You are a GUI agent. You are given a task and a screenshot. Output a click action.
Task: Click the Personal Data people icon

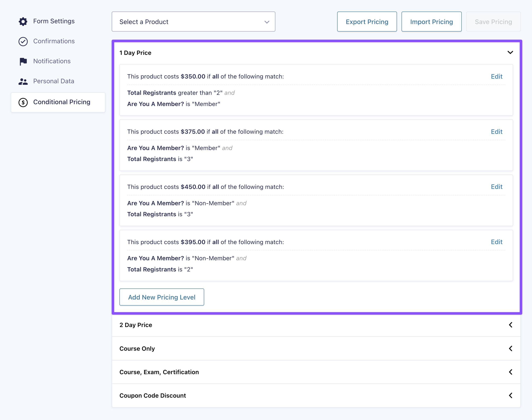point(23,81)
